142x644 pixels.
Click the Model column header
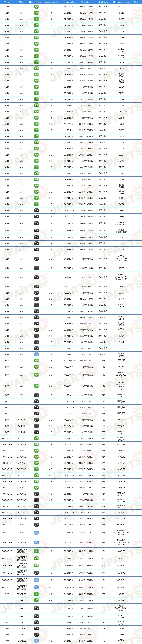coord(22,2)
